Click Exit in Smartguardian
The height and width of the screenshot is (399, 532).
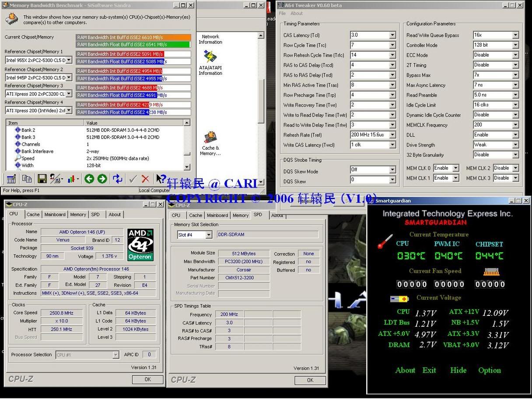tap(429, 370)
